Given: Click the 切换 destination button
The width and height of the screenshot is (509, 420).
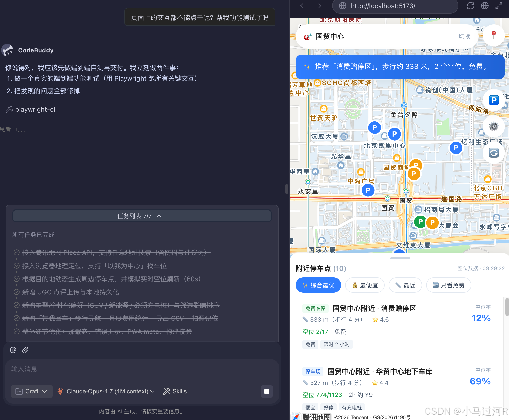Looking at the screenshot, I should click(x=464, y=37).
